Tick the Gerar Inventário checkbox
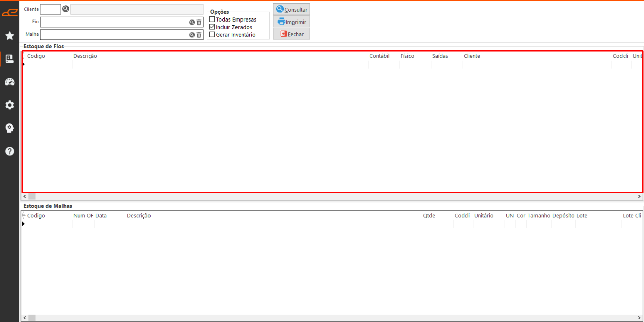Screen dimensions: 644x322 pyautogui.click(x=212, y=34)
